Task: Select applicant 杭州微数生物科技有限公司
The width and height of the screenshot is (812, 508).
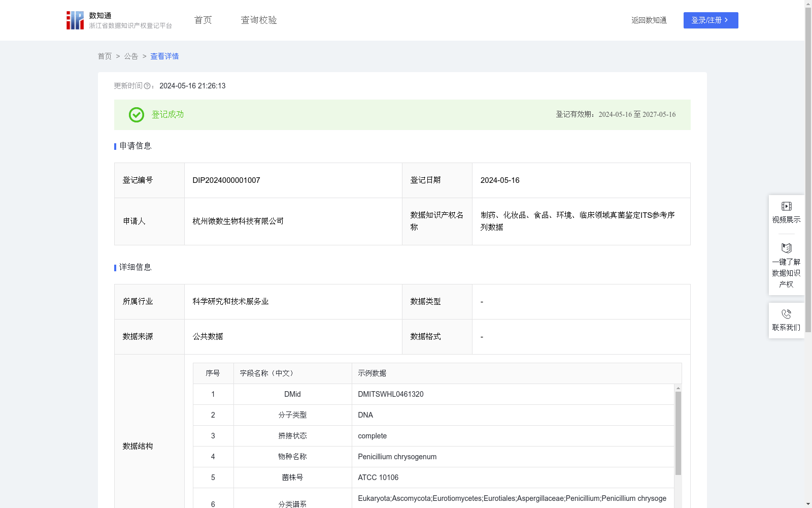Action: pos(238,221)
